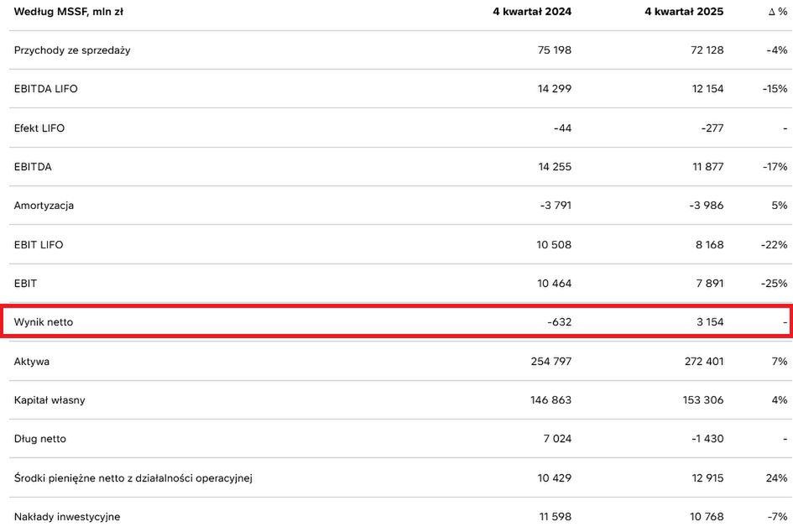793x532 pixels.
Task: Click the value '12 915'
Action: (707, 478)
